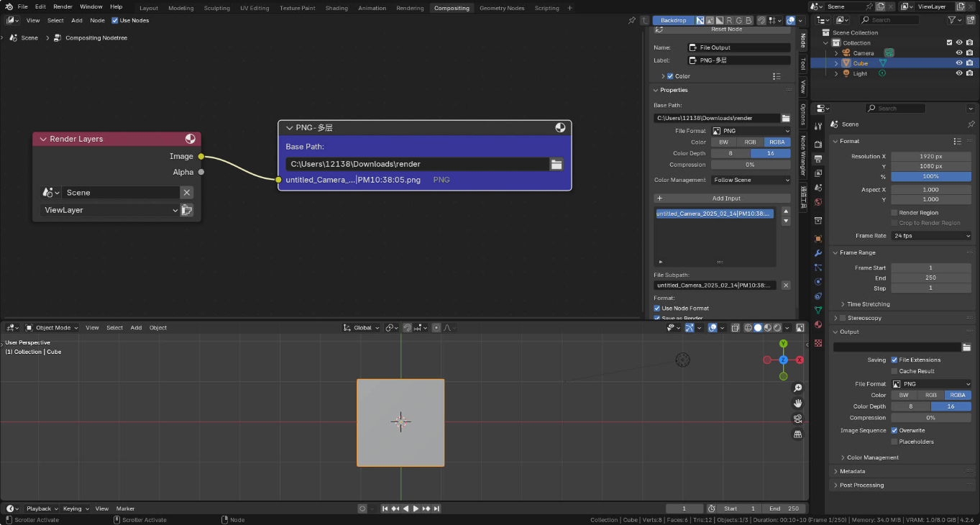Open the Object Mode dropdown
The image size is (980, 525).
(52, 328)
